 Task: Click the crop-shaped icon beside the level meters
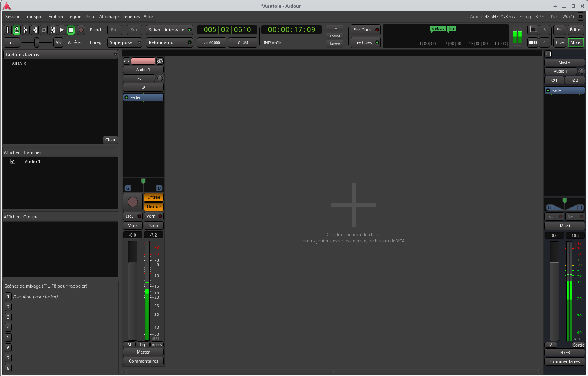(x=533, y=30)
